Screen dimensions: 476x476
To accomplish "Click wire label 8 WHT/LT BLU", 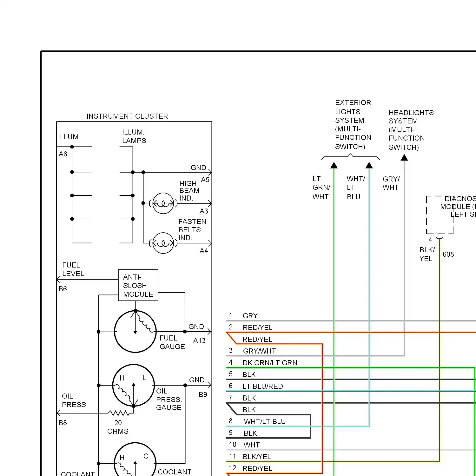I will pyautogui.click(x=257, y=421).
